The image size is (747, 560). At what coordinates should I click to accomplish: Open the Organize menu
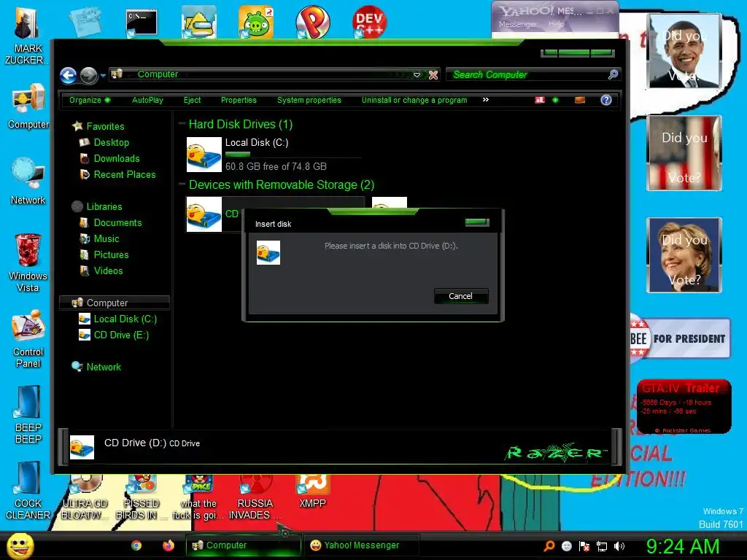click(x=90, y=100)
